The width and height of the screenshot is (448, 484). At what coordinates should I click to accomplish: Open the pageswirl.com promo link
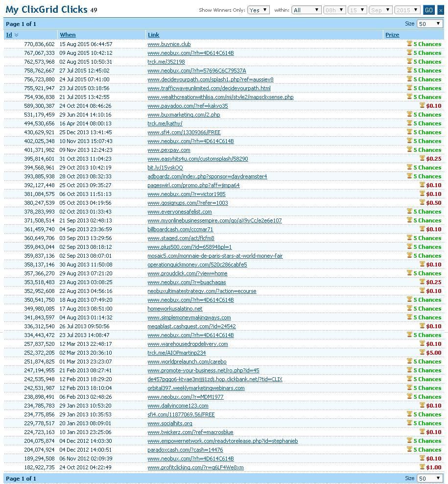193,185
